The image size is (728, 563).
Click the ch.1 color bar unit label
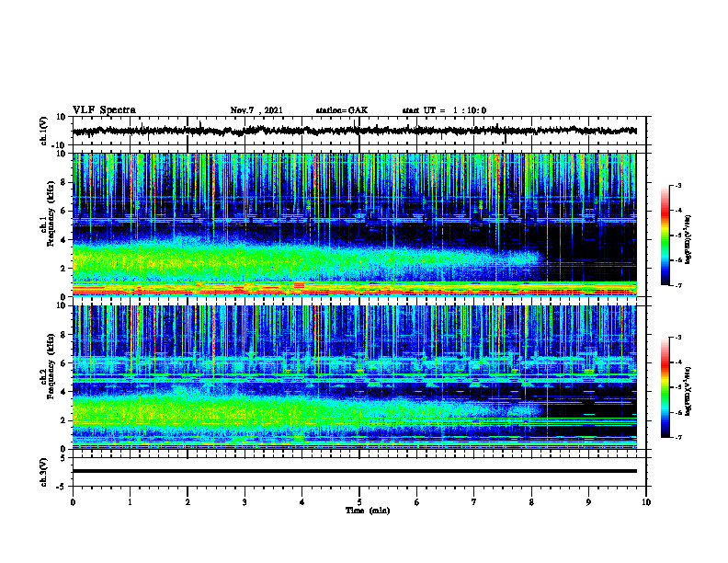click(x=688, y=240)
